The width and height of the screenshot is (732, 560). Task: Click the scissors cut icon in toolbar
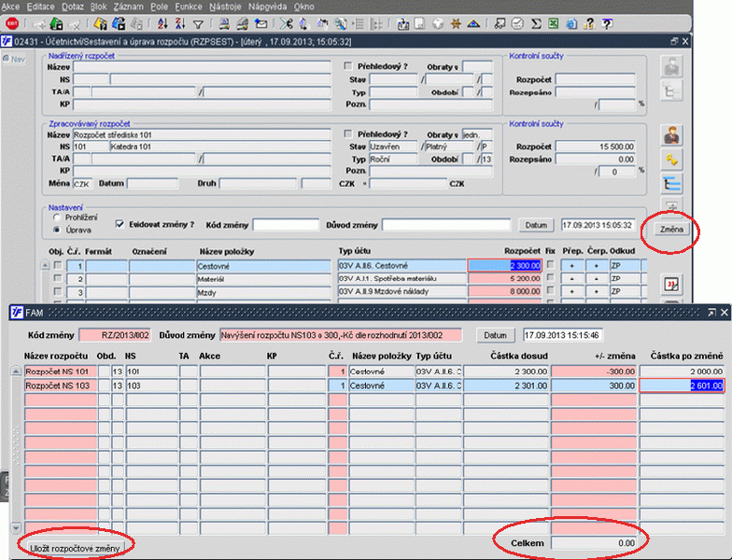pyautogui.click(x=287, y=23)
